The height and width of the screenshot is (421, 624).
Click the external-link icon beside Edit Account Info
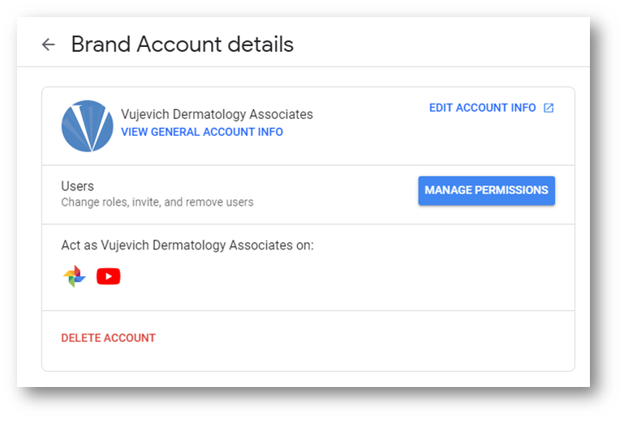pos(548,108)
